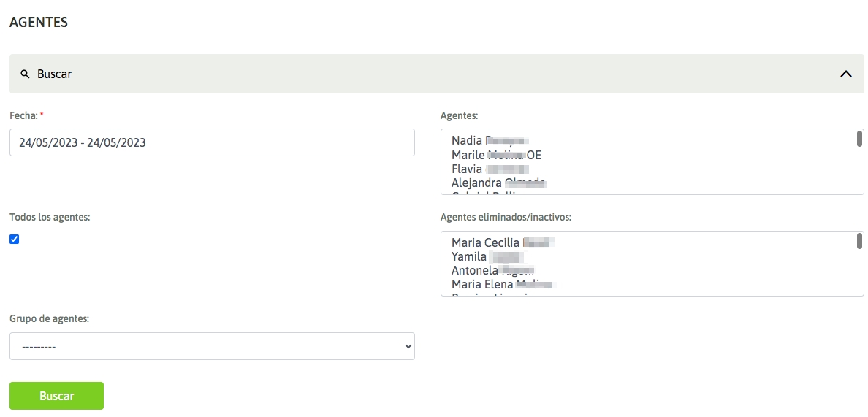Click the Agentes eliminados/inactivos label
Viewport: 868px width, 417px height.
pyautogui.click(x=506, y=217)
